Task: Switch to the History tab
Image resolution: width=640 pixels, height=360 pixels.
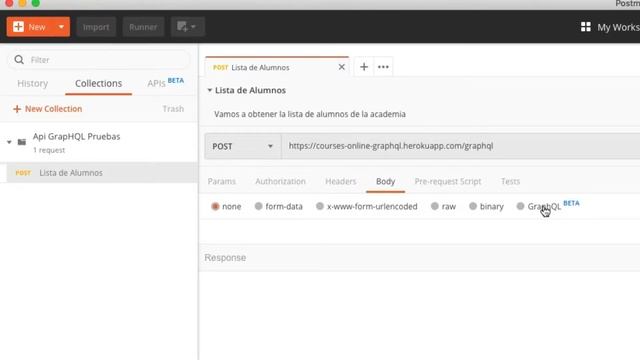Action: [33, 83]
